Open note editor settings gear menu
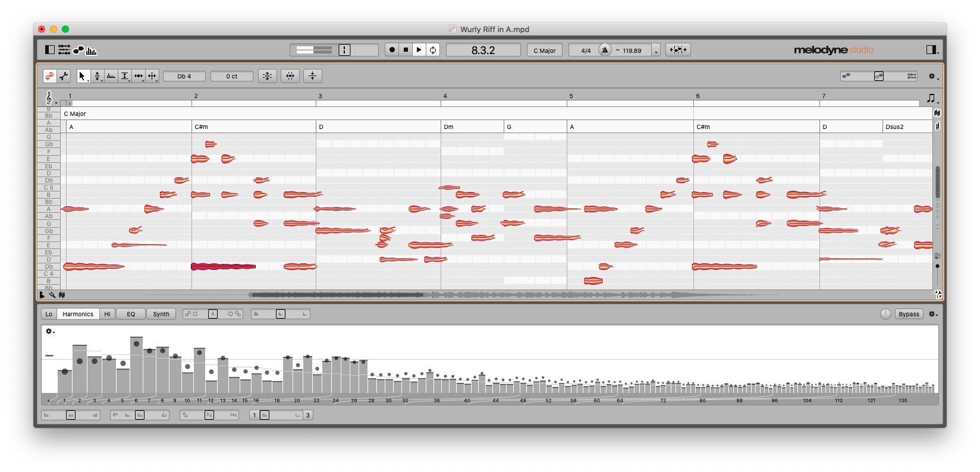Viewport: 980px width, 472px height. click(932, 77)
